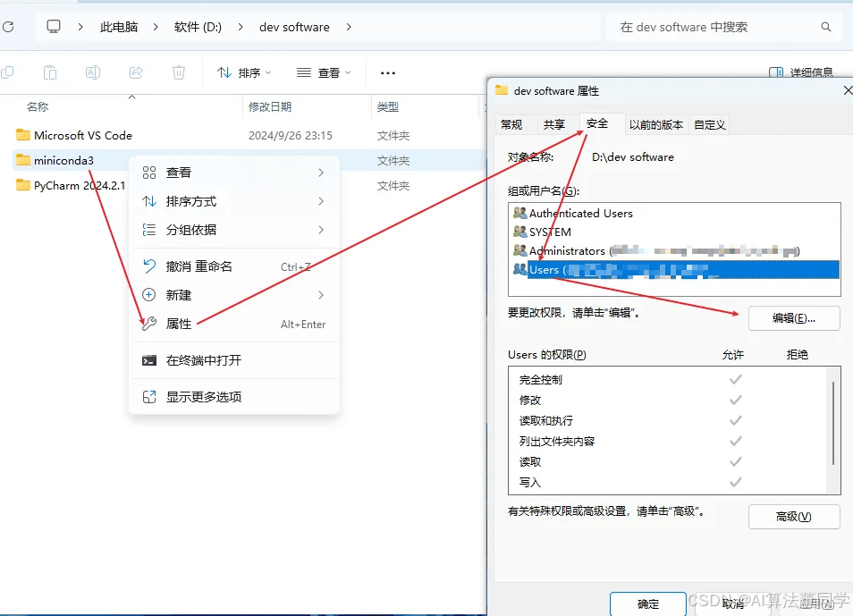Click the search magnifier icon

(x=826, y=27)
